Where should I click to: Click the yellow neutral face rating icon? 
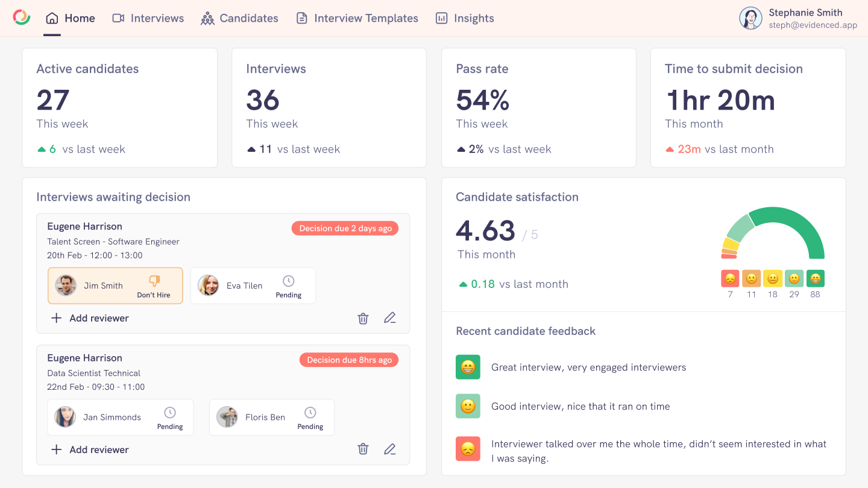772,278
